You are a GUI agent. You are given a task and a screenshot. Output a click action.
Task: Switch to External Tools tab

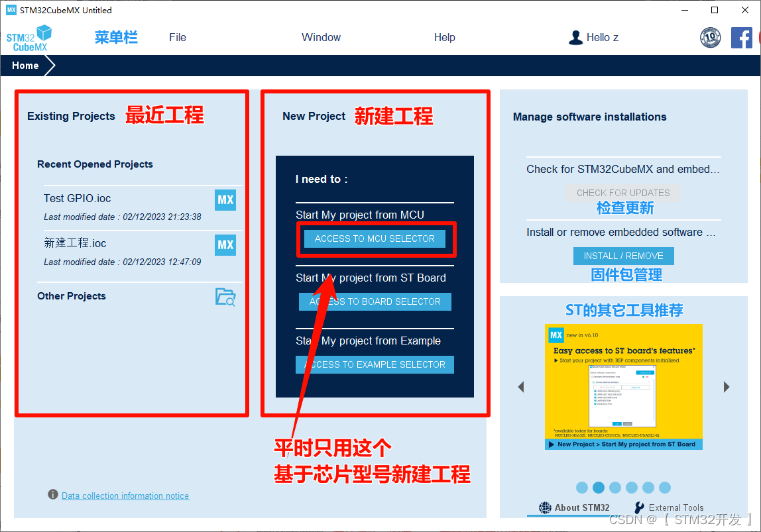tap(670, 507)
